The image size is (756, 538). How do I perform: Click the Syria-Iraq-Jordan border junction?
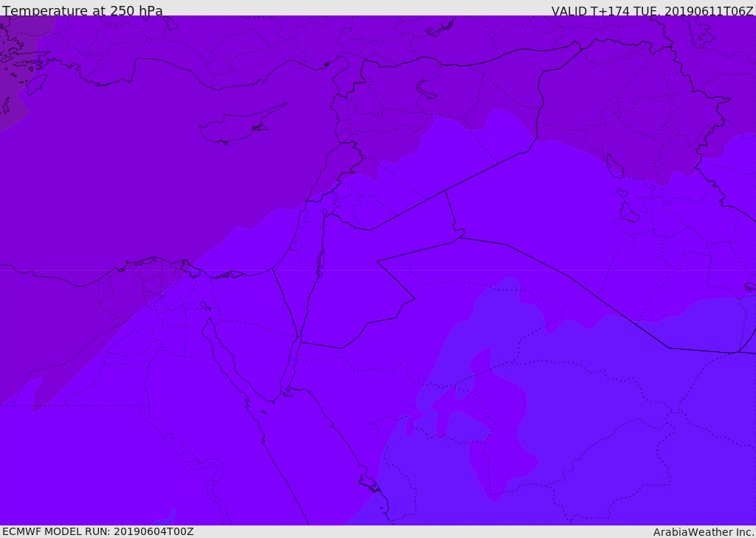(x=445, y=191)
